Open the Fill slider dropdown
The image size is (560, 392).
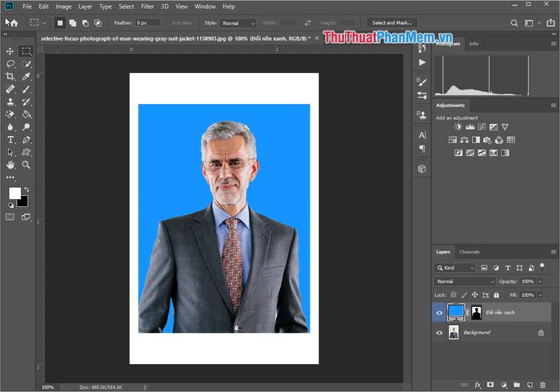tap(540, 295)
